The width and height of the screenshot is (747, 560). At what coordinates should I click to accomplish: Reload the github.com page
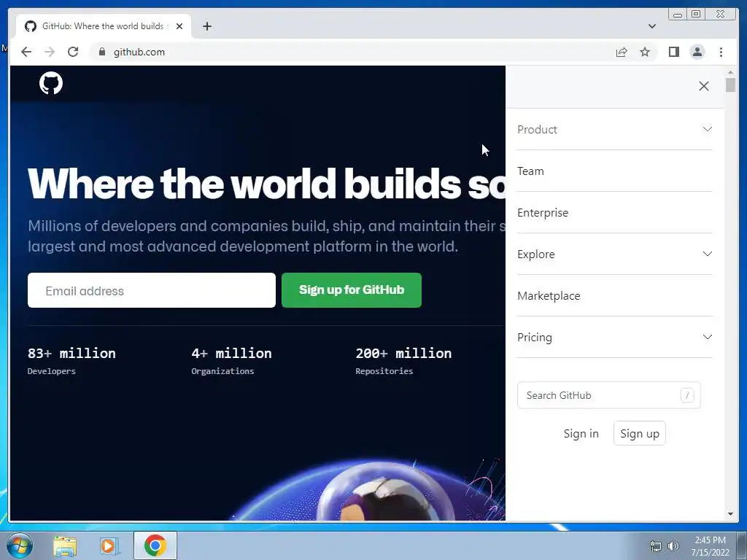[73, 52]
